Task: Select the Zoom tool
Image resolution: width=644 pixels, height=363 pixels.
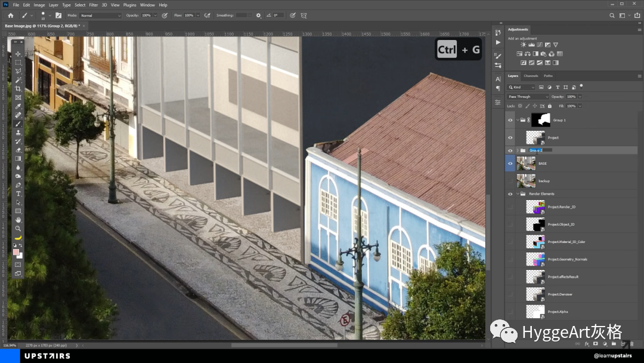Action: pyautogui.click(x=18, y=229)
